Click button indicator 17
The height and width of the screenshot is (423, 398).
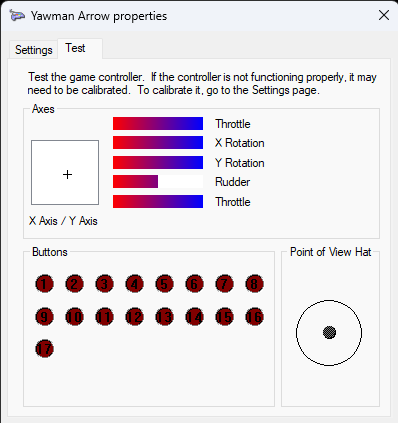(x=44, y=349)
